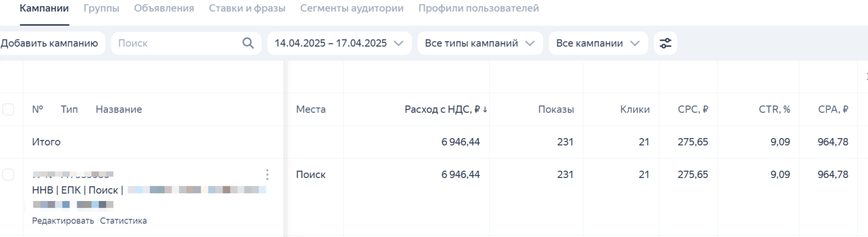Image resolution: width=868 pixels, height=237 pixels.
Task: Open campaign row three-dot menu
Action: click(267, 175)
